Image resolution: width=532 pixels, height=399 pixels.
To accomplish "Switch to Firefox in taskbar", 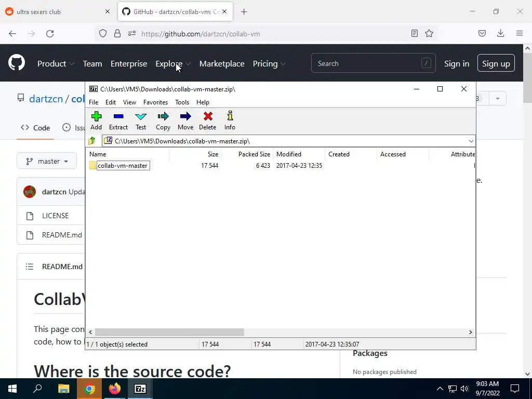I will 115,389.
